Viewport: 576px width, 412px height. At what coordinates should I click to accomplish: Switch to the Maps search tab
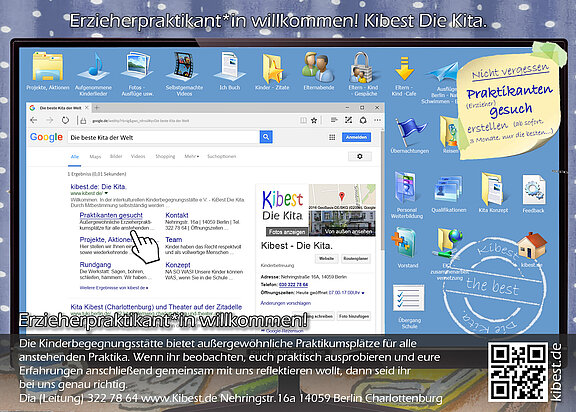[95, 156]
